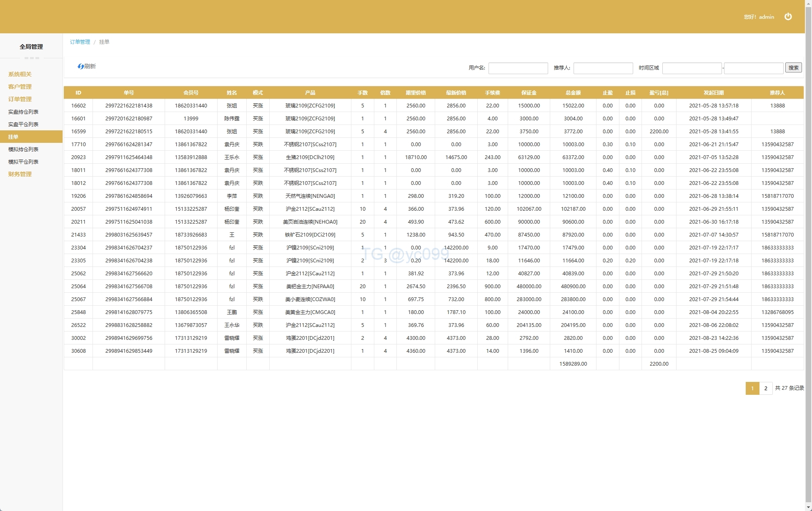The width and height of the screenshot is (812, 511).
Task: Focus the 推荐人 input field
Action: pyautogui.click(x=603, y=68)
